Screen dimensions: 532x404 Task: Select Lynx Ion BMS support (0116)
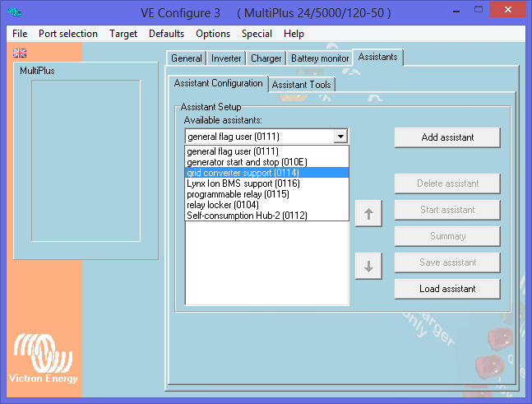[243, 183]
